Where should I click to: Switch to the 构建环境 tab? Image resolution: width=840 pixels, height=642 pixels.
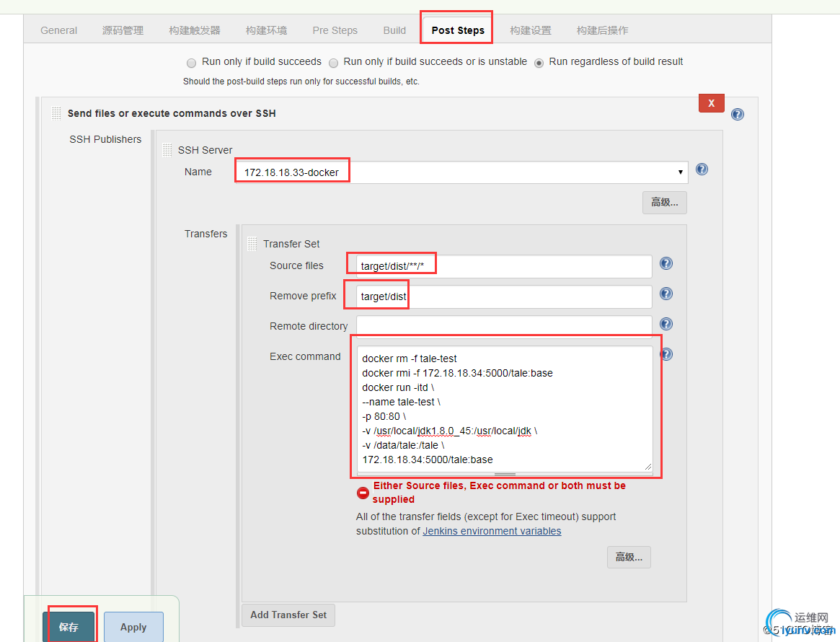pos(266,30)
